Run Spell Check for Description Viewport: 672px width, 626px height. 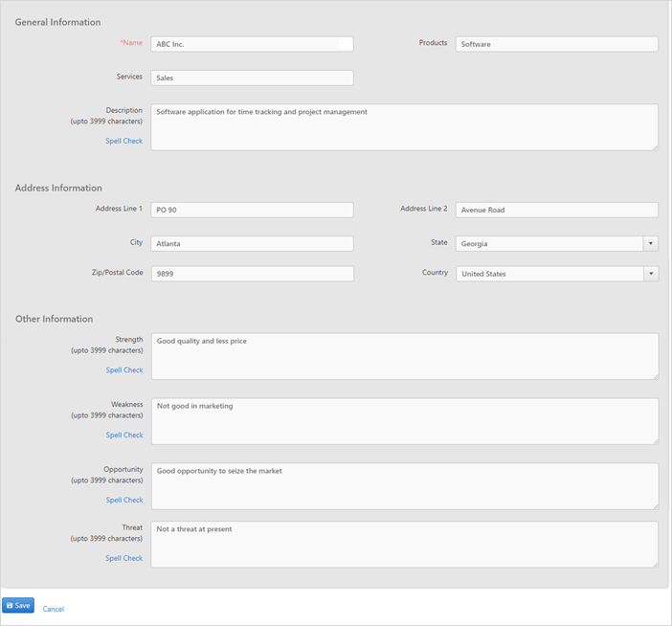tap(123, 141)
